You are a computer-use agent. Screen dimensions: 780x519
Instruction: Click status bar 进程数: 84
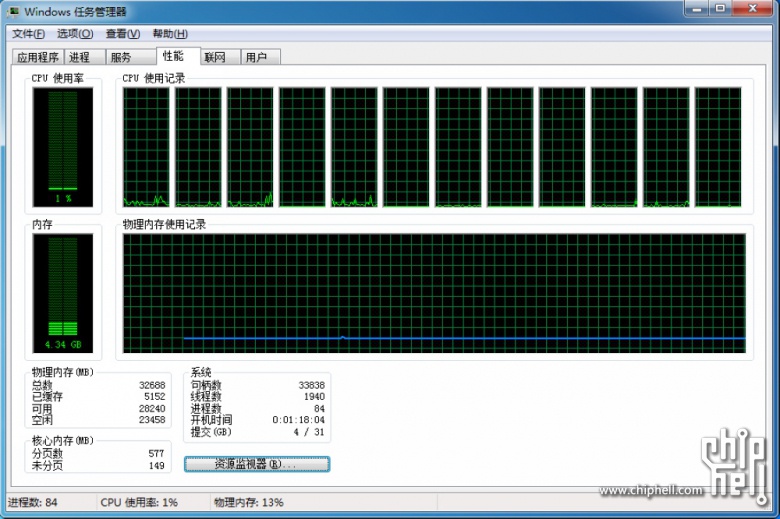click(x=32, y=503)
